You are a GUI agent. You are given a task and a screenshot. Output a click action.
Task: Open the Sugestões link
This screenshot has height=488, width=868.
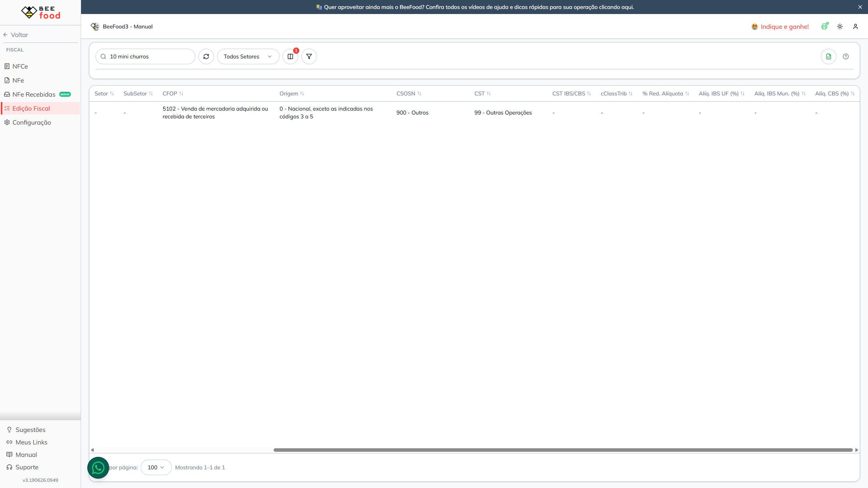click(x=30, y=430)
